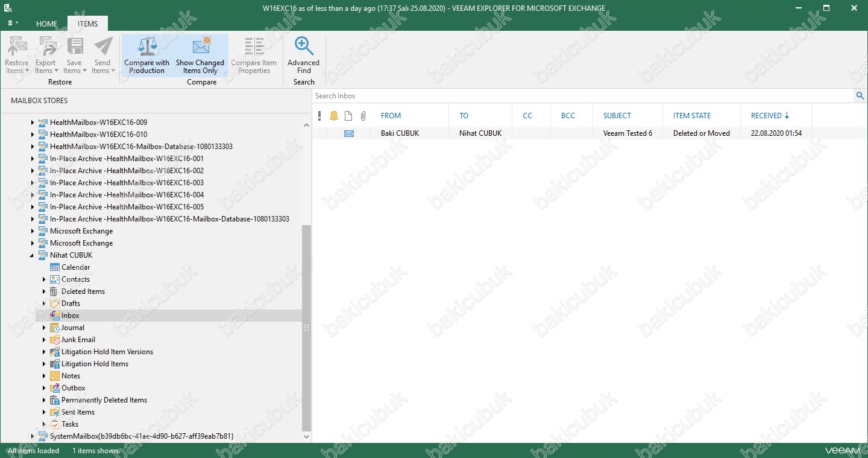Select the Calendar folder
Image resolution: width=868 pixels, height=458 pixels.
coord(75,267)
